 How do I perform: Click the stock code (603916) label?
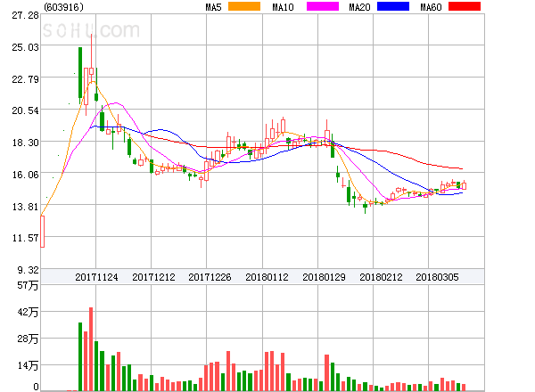click(x=64, y=7)
